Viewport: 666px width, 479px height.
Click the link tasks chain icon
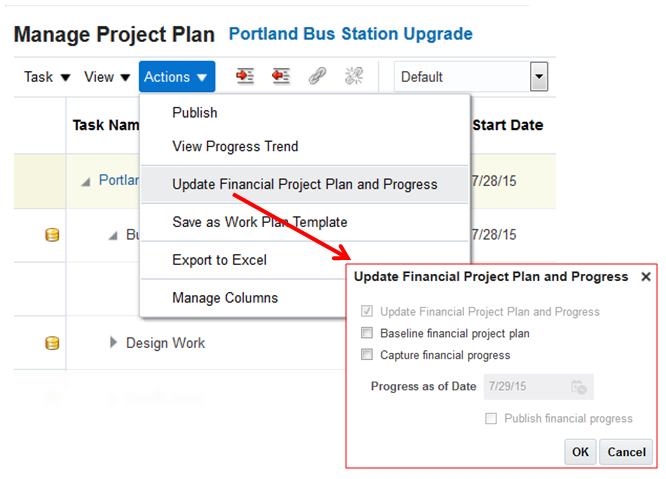point(317,76)
